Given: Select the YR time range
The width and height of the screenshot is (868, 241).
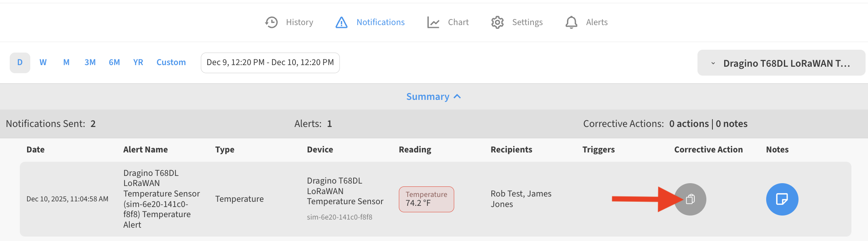Looking at the screenshot, I should (138, 63).
